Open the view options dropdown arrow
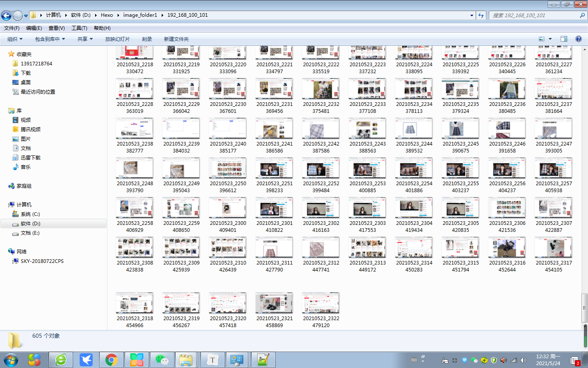 (550, 39)
